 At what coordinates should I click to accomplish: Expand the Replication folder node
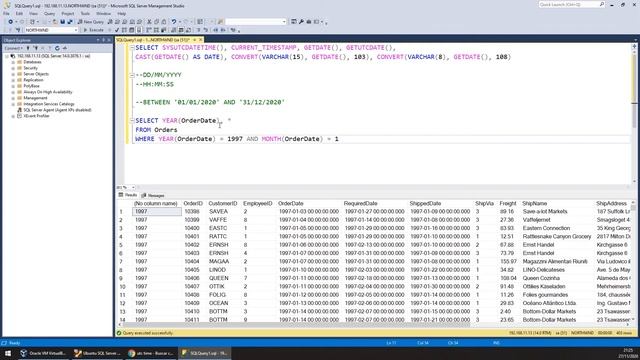tap(13, 80)
